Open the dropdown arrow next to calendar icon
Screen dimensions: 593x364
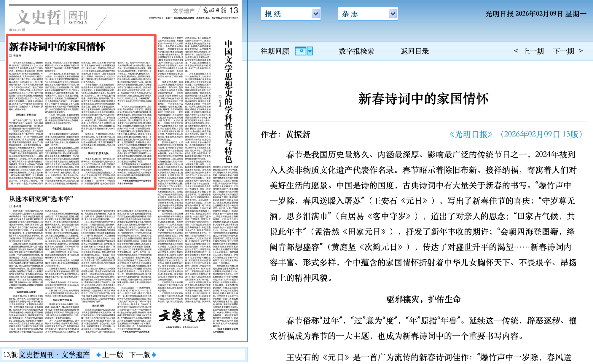[x=310, y=51]
